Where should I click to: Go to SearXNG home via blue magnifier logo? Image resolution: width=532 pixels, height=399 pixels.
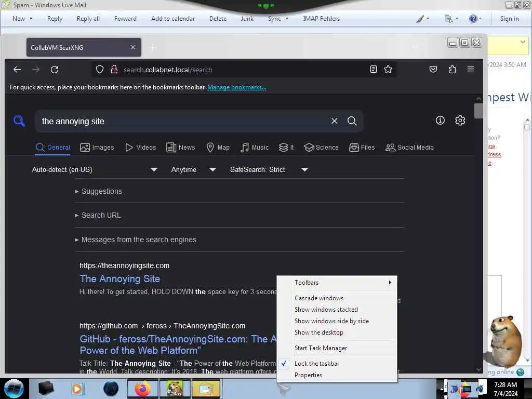click(x=19, y=121)
